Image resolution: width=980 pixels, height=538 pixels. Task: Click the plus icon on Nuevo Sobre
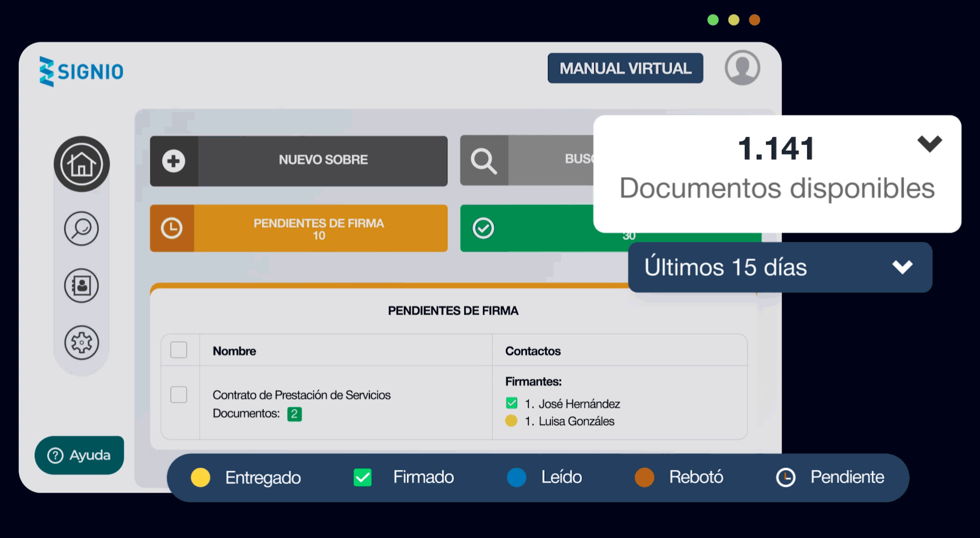(173, 161)
